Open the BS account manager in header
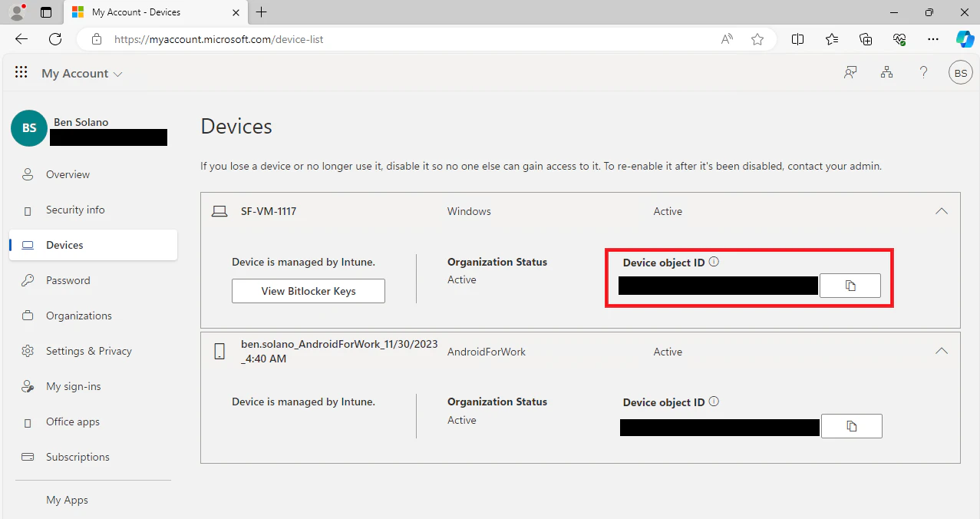Screen dimensions: 980x519 (x=961, y=73)
